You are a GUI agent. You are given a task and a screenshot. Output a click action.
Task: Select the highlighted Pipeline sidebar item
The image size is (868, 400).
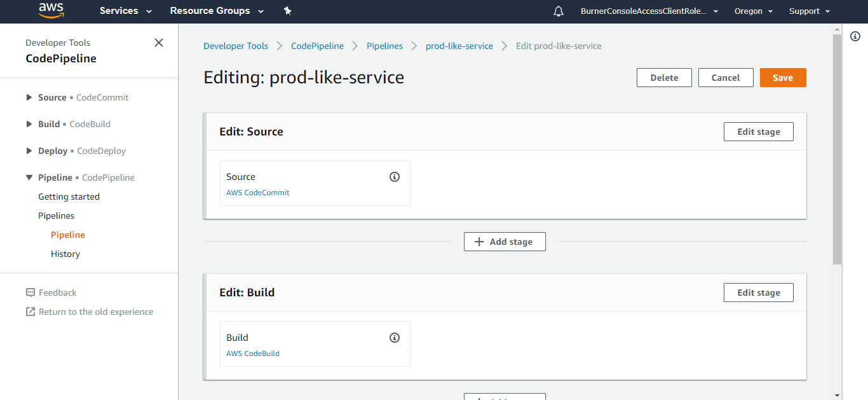68,235
